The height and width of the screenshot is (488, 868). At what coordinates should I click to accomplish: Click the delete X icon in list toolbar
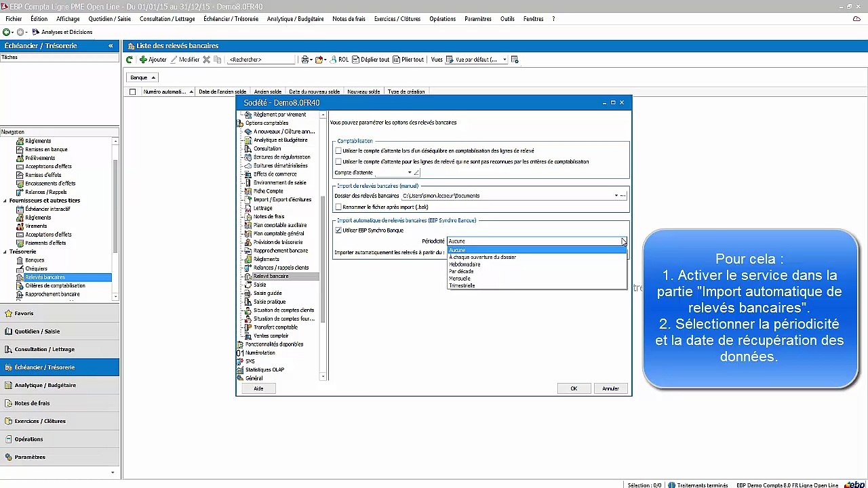point(207,60)
